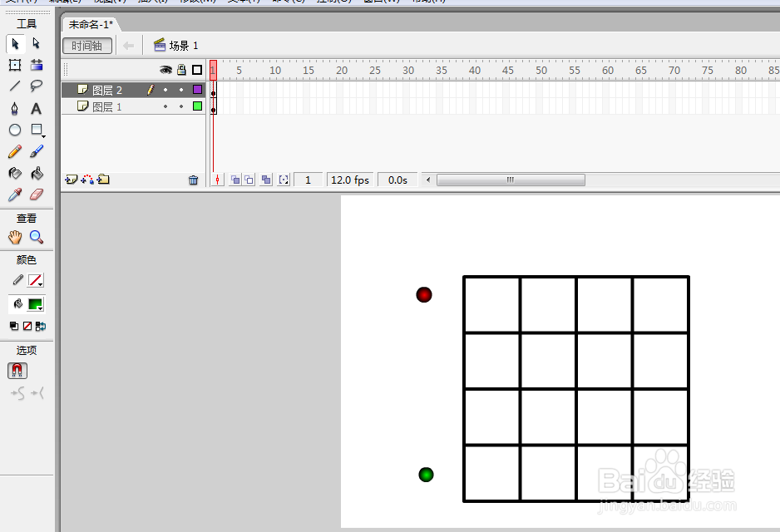Open the green fill color picker
Viewport: 780px width, 532px height.
pyautogui.click(x=36, y=304)
